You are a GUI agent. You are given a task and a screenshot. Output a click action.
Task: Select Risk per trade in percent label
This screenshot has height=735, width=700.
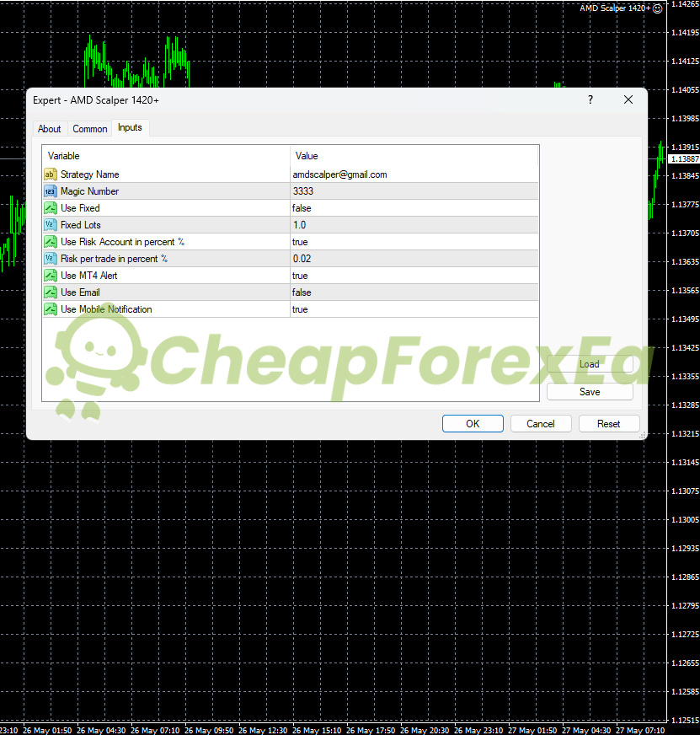click(x=114, y=259)
